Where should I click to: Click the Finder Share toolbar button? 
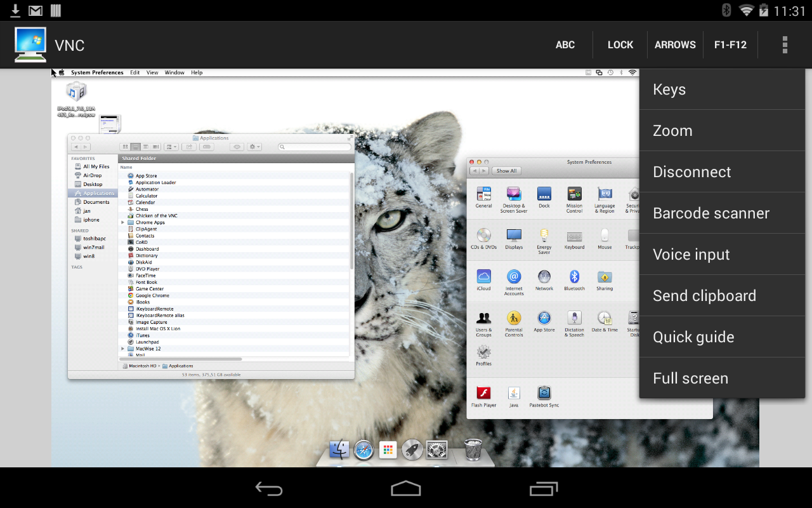pyautogui.click(x=188, y=147)
